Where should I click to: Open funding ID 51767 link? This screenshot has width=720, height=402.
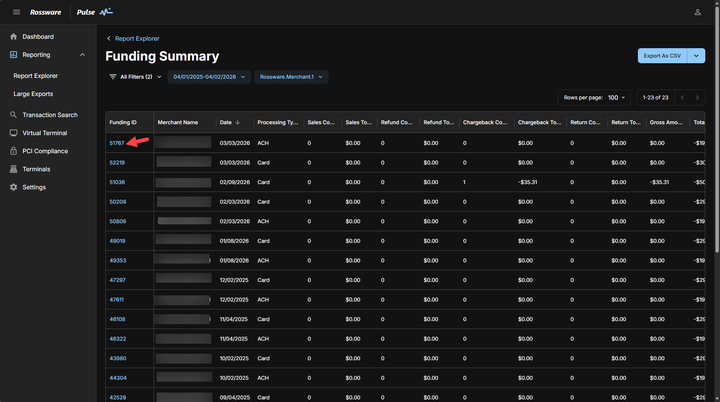116,143
